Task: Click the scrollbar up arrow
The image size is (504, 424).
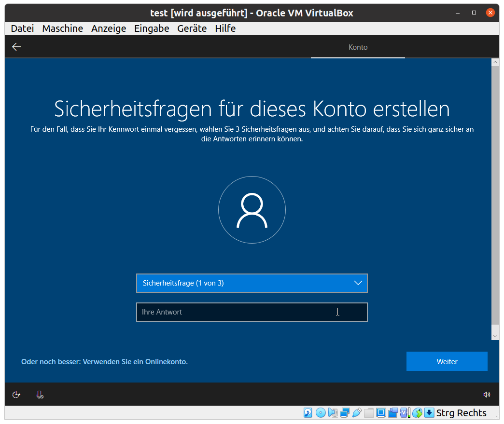Action: click(x=495, y=62)
